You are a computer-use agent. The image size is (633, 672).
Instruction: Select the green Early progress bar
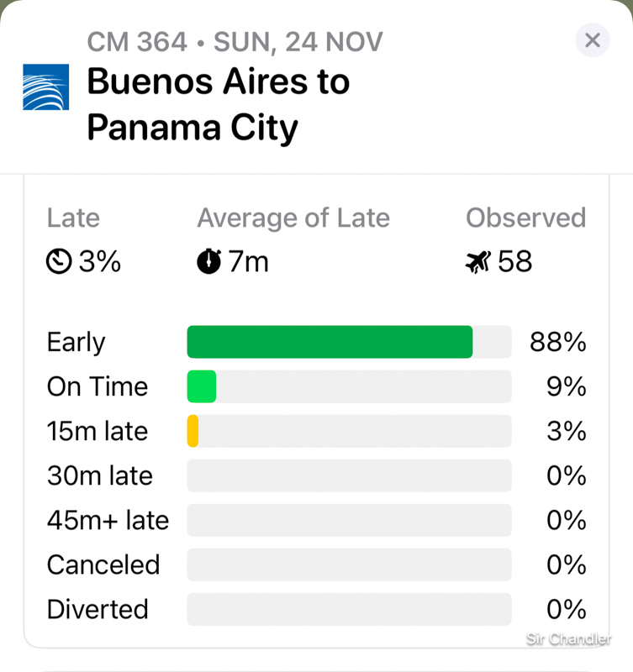330,342
